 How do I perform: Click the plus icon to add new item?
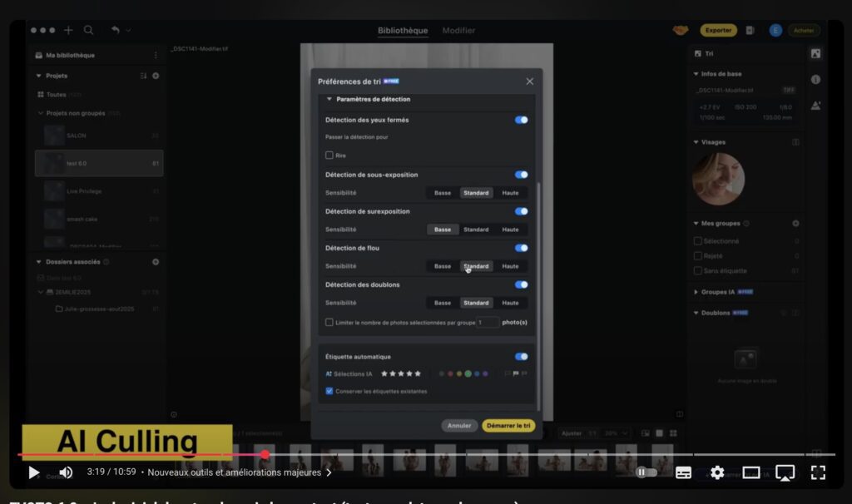pyautogui.click(x=68, y=30)
